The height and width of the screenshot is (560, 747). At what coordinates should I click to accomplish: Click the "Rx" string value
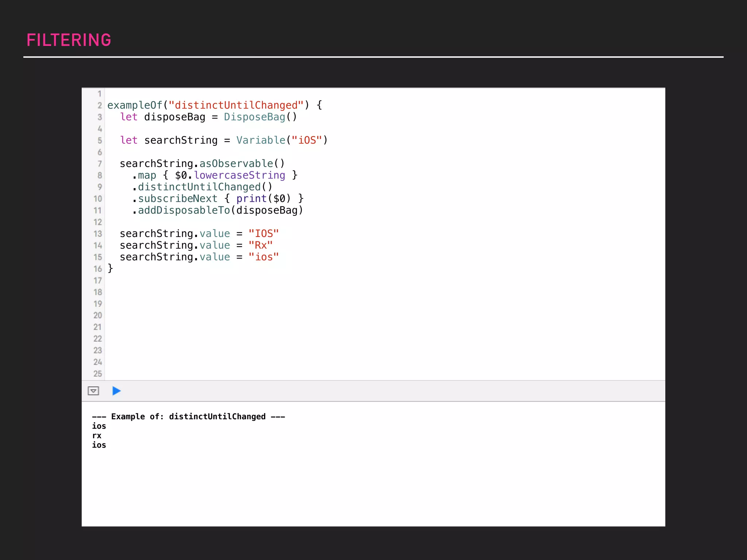[x=260, y=245]
